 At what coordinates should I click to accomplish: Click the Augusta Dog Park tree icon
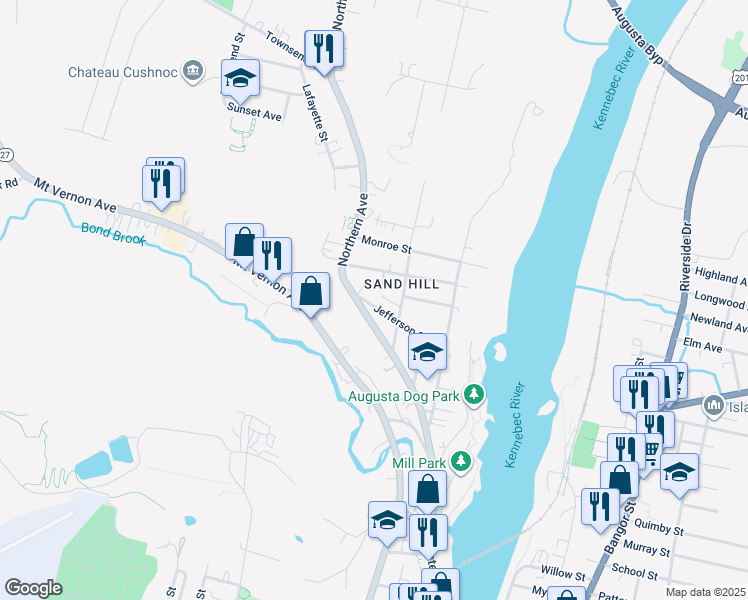click(x=474, y=395)
